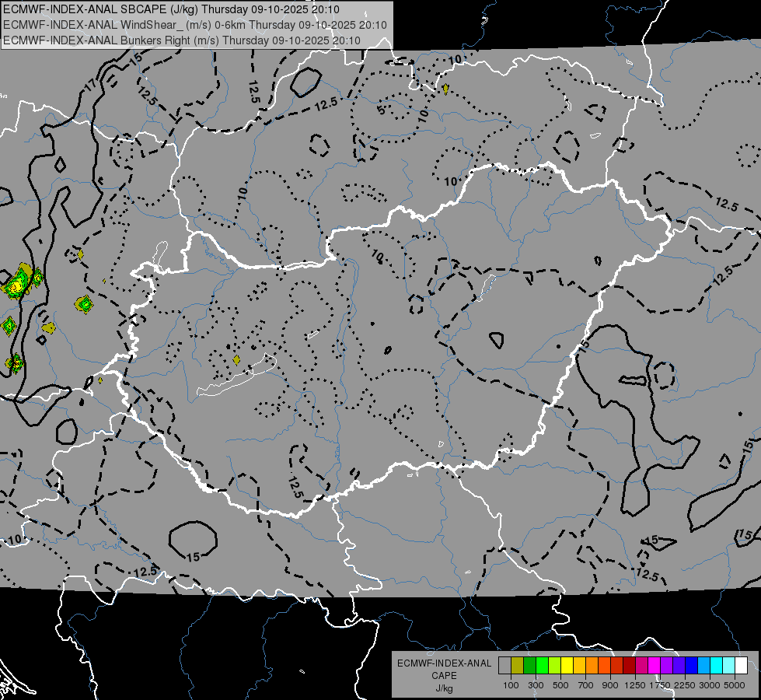
Task: Click the 5000 value under the legend
Action: point(735,685)
